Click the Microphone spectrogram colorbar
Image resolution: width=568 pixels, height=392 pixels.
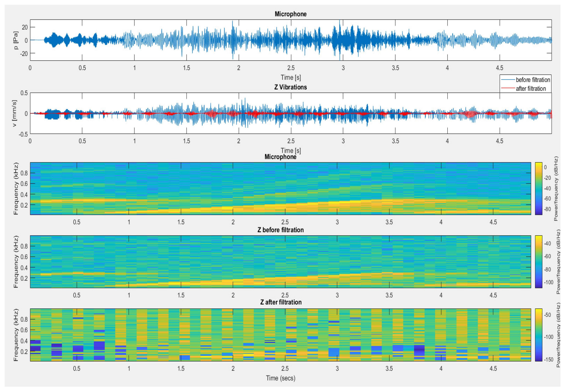pos(539,189)
